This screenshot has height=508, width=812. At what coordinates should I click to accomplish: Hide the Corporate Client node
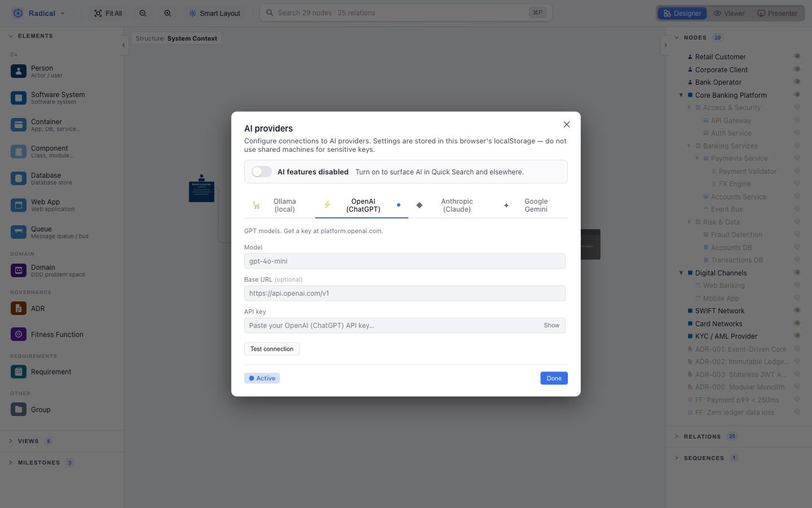pos(797,69)
